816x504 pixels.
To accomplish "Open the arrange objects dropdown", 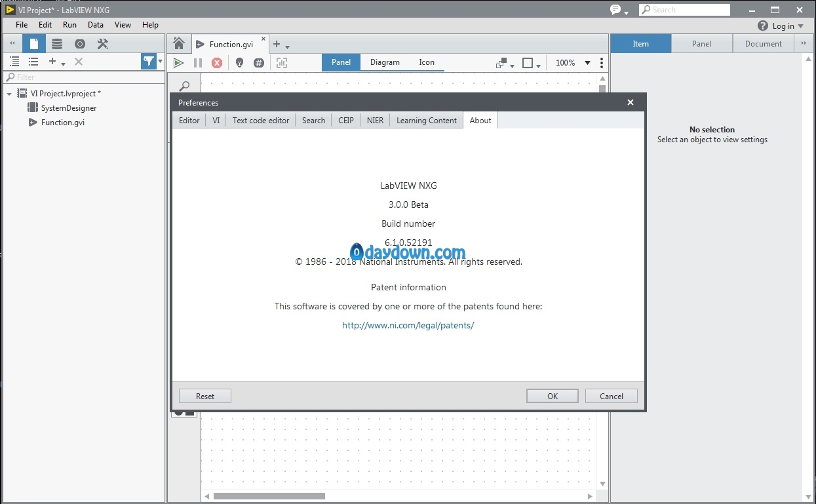I will [x=505, y=63].
